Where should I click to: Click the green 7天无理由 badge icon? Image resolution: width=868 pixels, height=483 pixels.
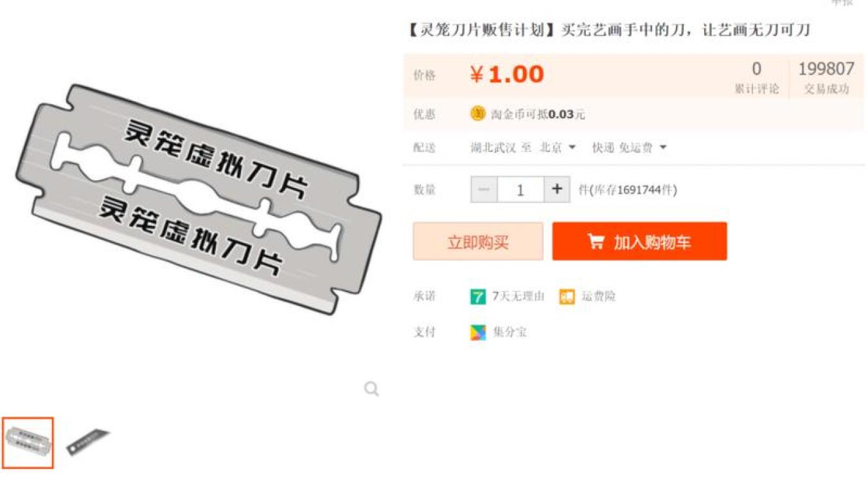point(478,296)
